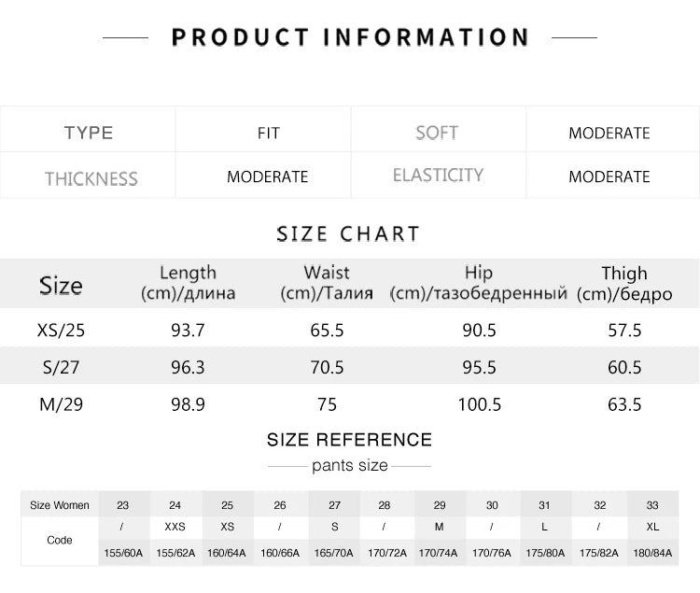Select the 180/84A code cell
The image size is (700, 593).
click(652, 553)
